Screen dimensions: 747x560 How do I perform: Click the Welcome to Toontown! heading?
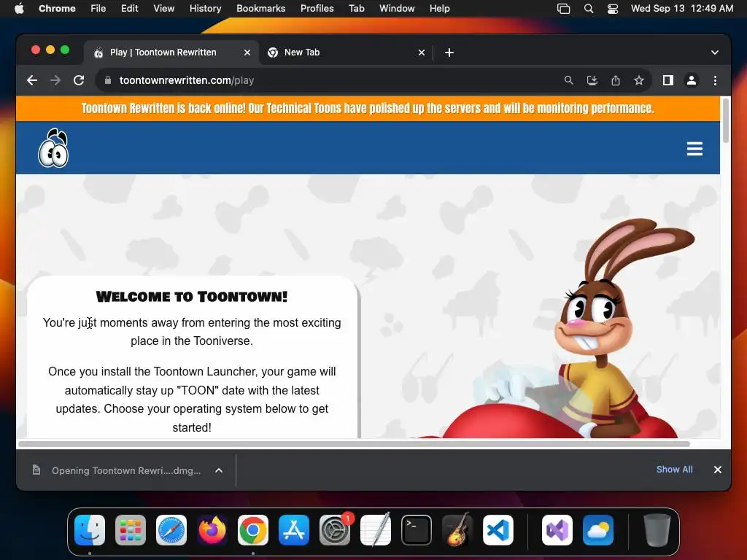192,297
